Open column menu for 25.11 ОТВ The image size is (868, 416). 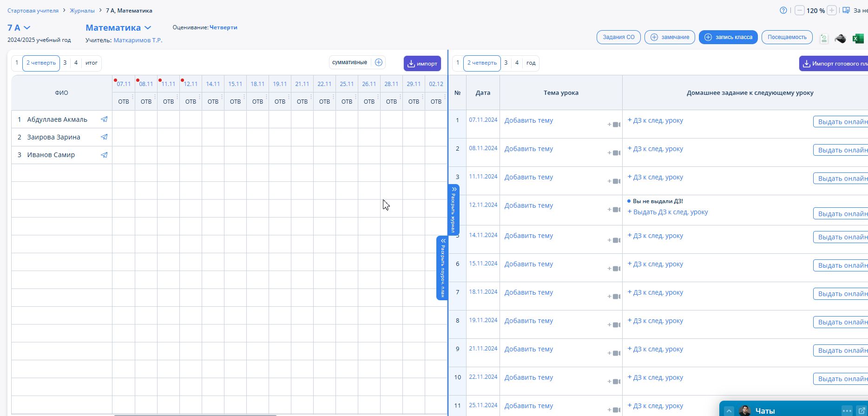pyautogui.click(x=355, y=97)
